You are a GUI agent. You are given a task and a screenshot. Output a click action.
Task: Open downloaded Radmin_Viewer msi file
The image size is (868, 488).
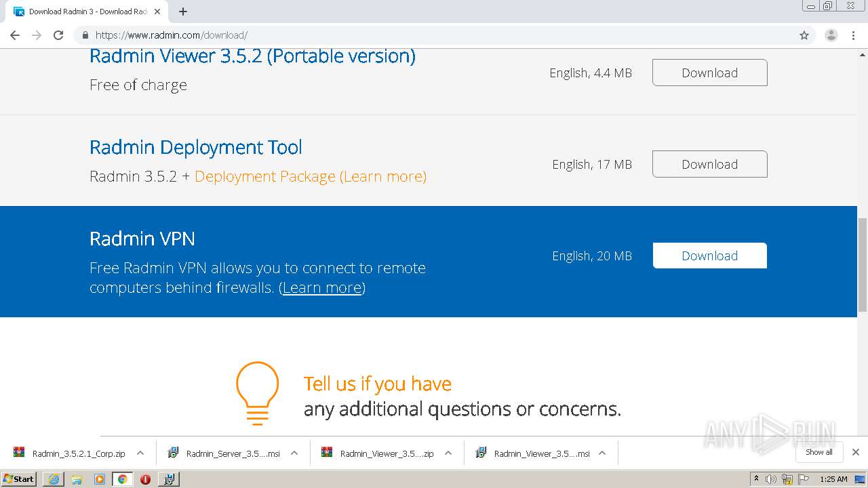533,453
